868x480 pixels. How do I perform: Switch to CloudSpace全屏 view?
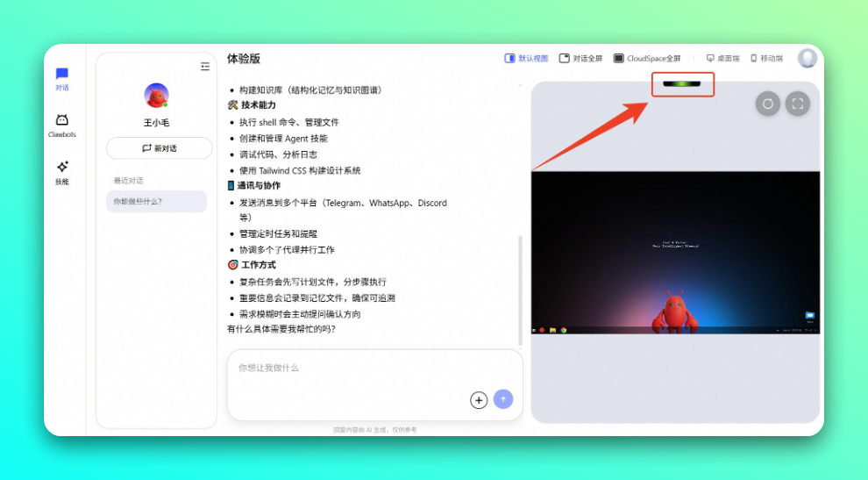click(647, 58)
